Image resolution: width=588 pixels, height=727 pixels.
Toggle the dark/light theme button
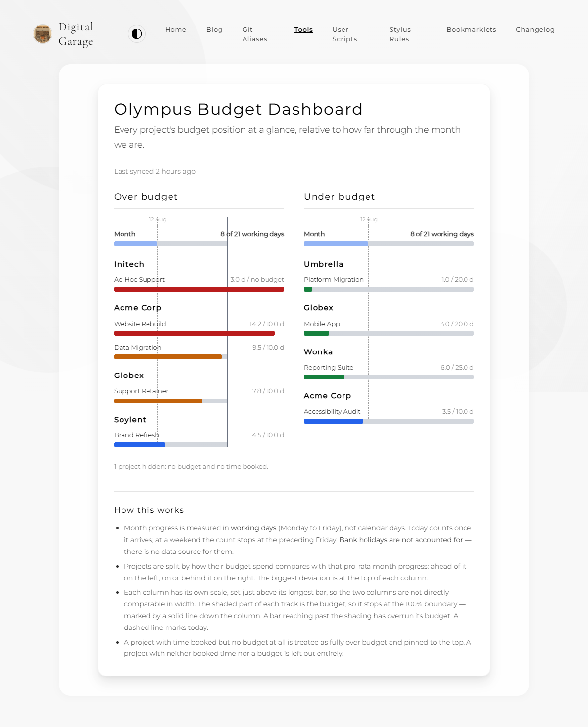click(x=137, y=34)
